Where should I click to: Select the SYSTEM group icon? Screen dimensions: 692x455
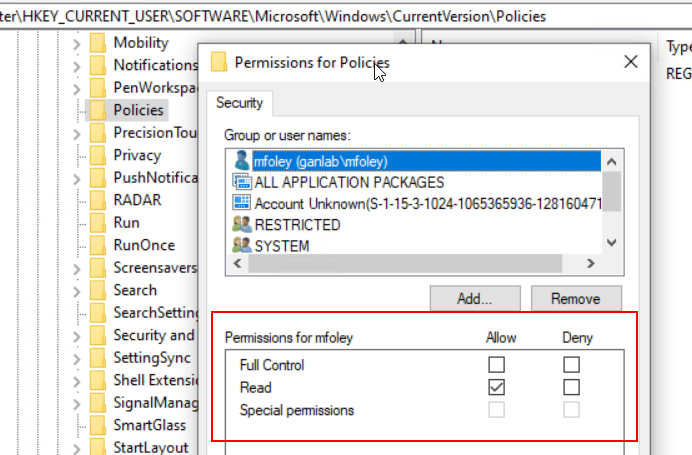pos(241,245)
